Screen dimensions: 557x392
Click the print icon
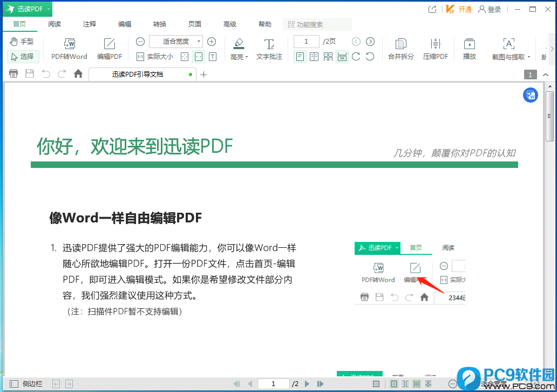pyautogui.click(x=13, y=73)
